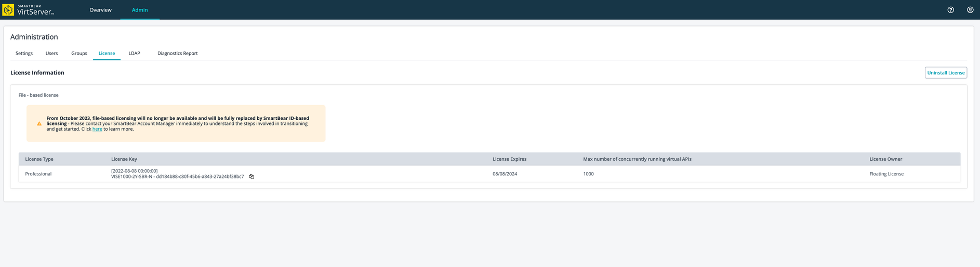
Task: Click the License Expires column header
Action: pyautogui.click(x=509, y=159)
